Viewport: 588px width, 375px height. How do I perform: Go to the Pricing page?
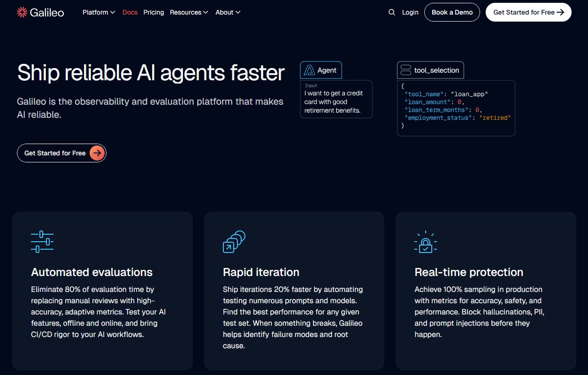(154, 12)
